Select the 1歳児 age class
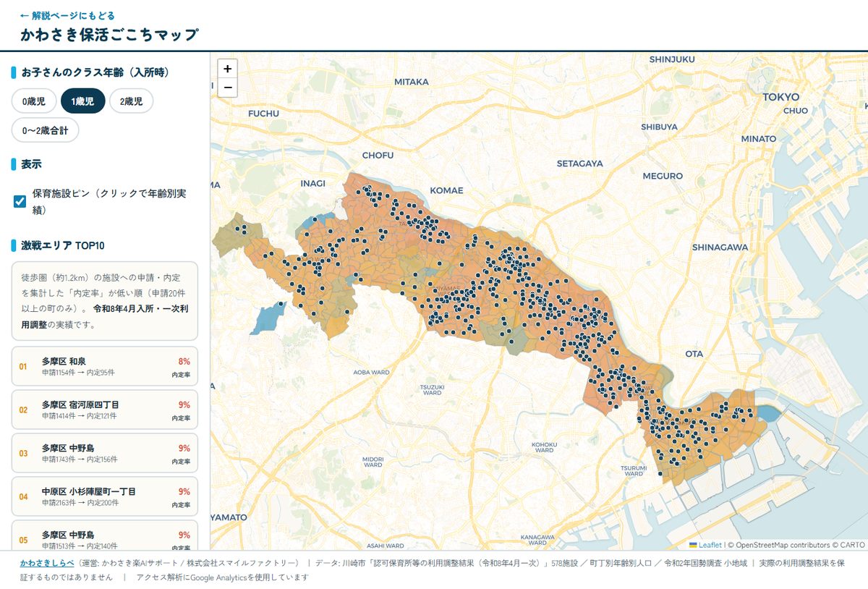 (x=82, y=101)
